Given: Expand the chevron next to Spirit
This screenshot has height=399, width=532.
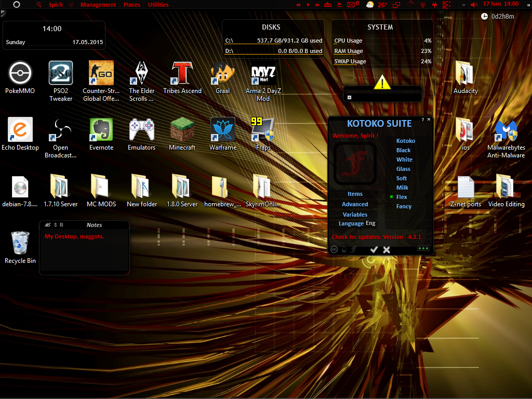Looking at the screenshot, I should point(71,5).
